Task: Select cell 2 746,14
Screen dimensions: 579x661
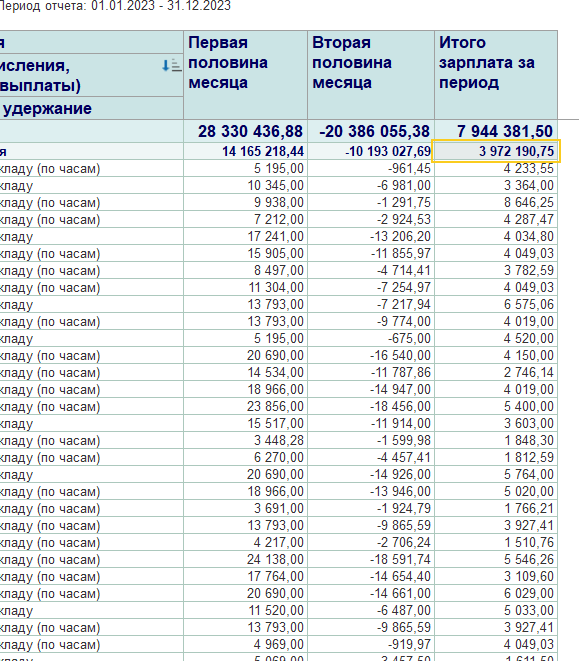Action: [496, 372]
